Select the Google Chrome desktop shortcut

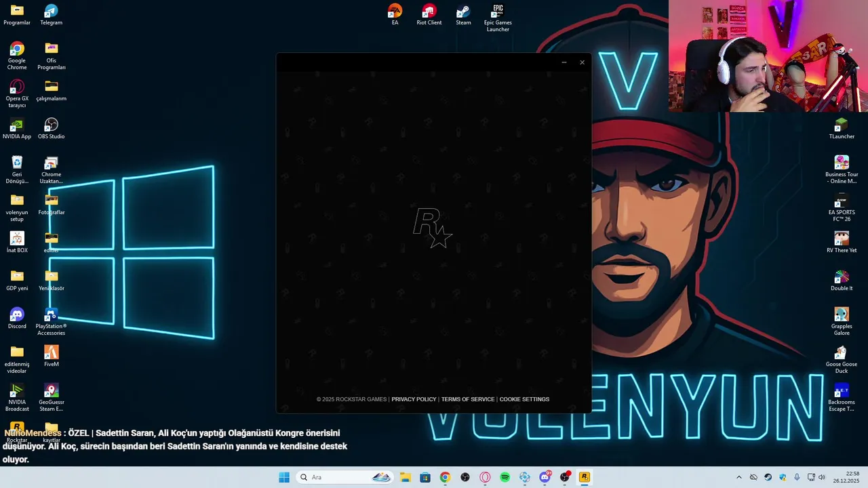(x=17, y=56)
